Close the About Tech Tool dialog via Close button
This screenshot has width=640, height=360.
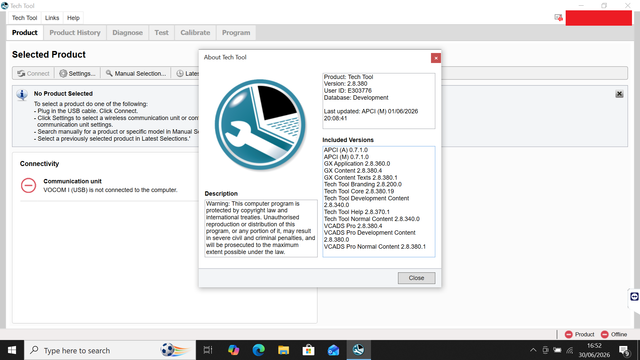pyautogui.click(x=416, y=278)
